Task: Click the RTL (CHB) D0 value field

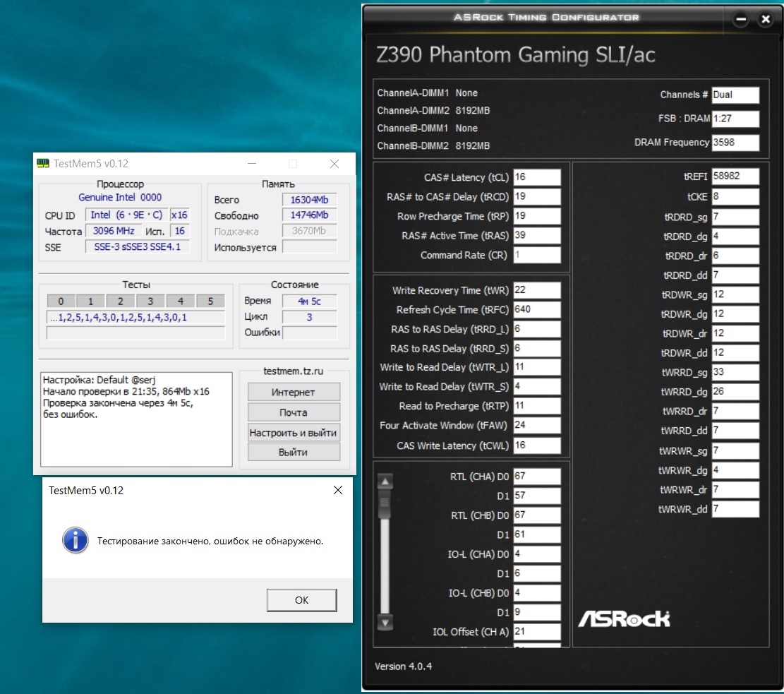Action: pos(537,515)
